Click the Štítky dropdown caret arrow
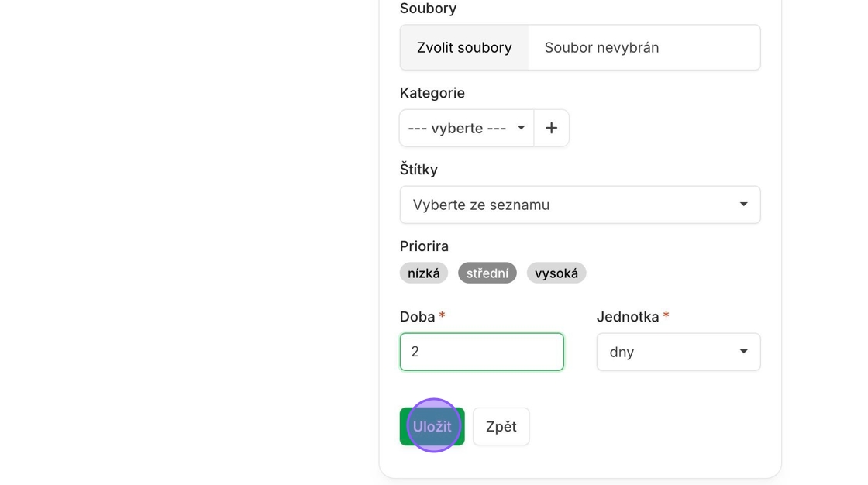The height and width of the screenshot is (485, 868). click(743, 205)
